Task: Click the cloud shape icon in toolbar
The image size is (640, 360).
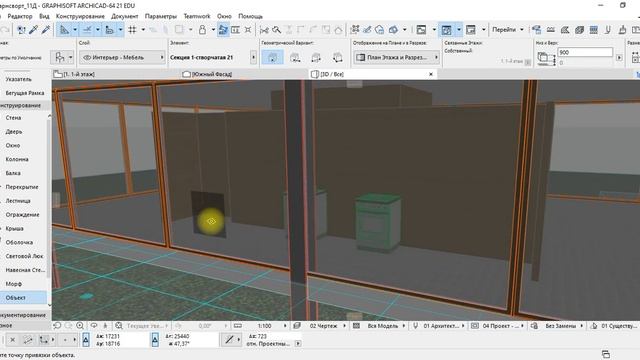Action: tap(380, 30)
